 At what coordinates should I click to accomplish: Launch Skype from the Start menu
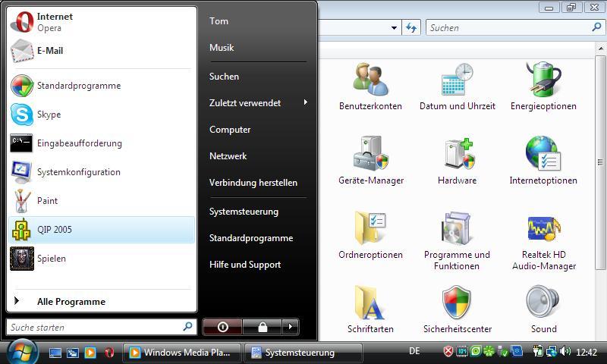coord(102,115)
